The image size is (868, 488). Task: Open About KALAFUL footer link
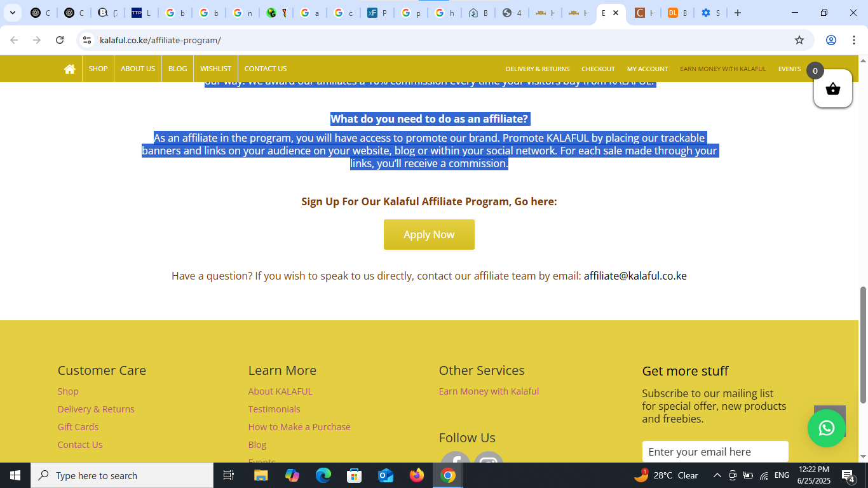point(280,391)
